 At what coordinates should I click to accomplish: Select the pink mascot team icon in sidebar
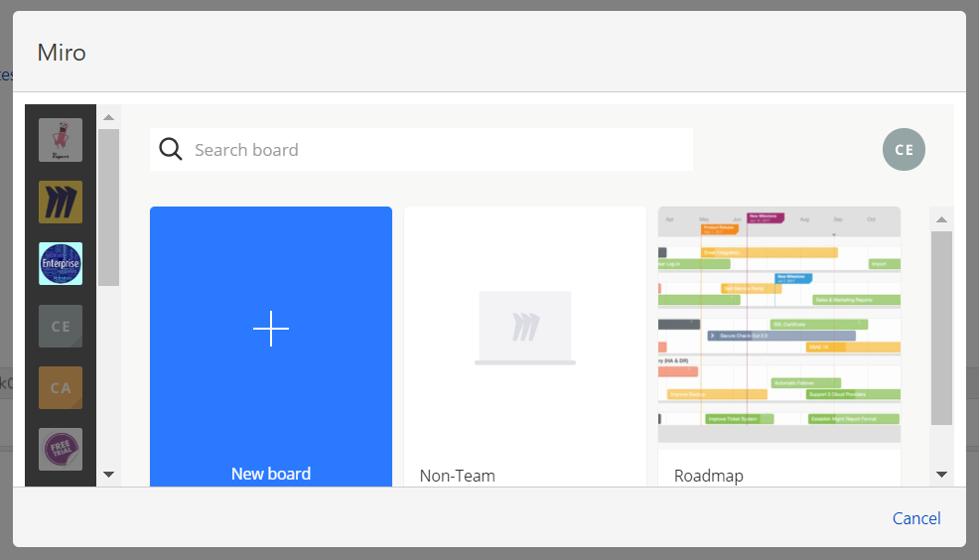coord(61,140)
